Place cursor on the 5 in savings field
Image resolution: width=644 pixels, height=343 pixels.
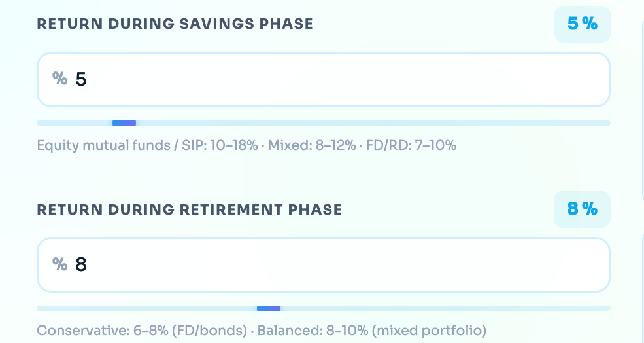point(81,79)
